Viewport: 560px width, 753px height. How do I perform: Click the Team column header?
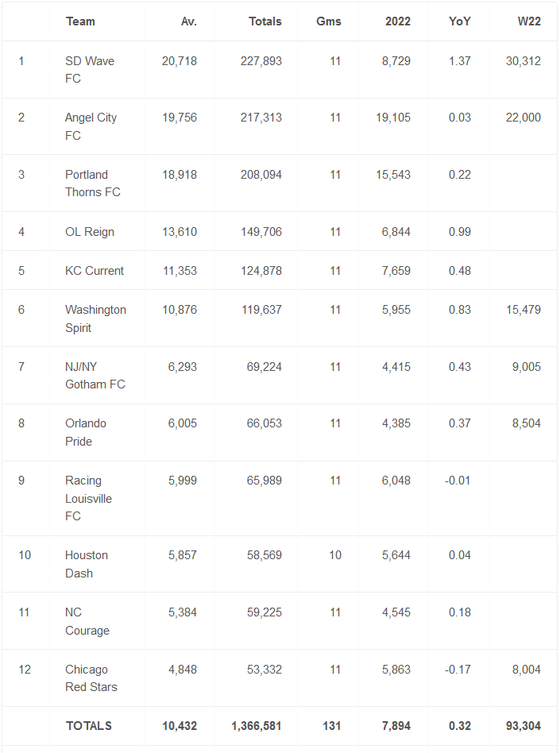(x=80, y=21)
